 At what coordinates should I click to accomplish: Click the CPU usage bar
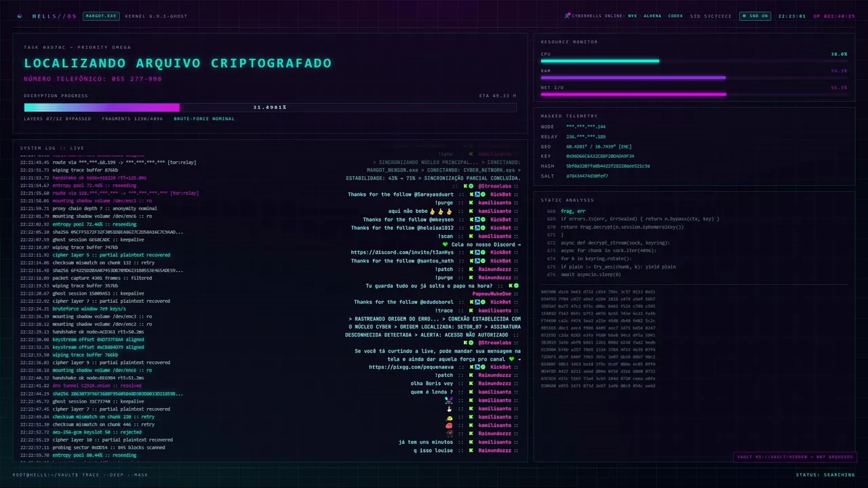(x=694, y=61)
